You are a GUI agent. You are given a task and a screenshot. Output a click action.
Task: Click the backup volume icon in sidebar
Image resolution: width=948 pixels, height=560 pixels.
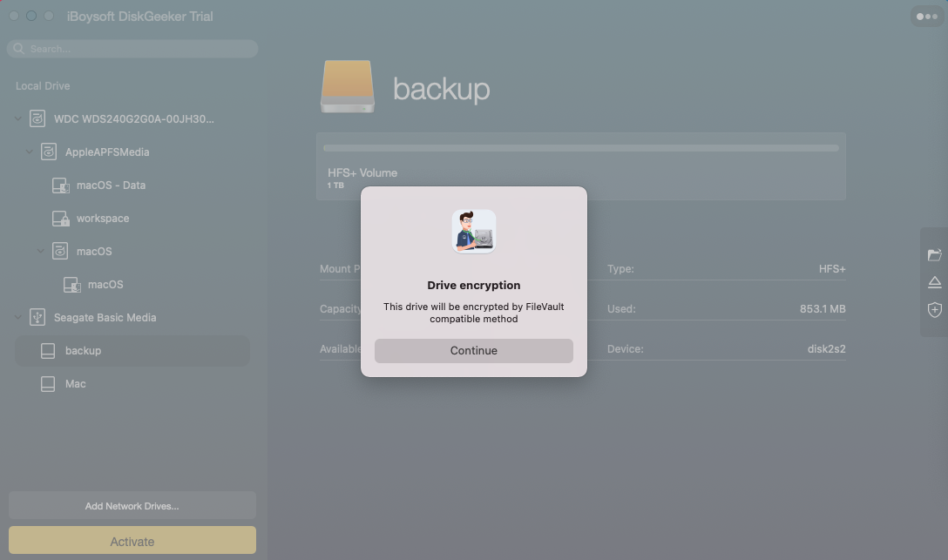tap(48, 350)
